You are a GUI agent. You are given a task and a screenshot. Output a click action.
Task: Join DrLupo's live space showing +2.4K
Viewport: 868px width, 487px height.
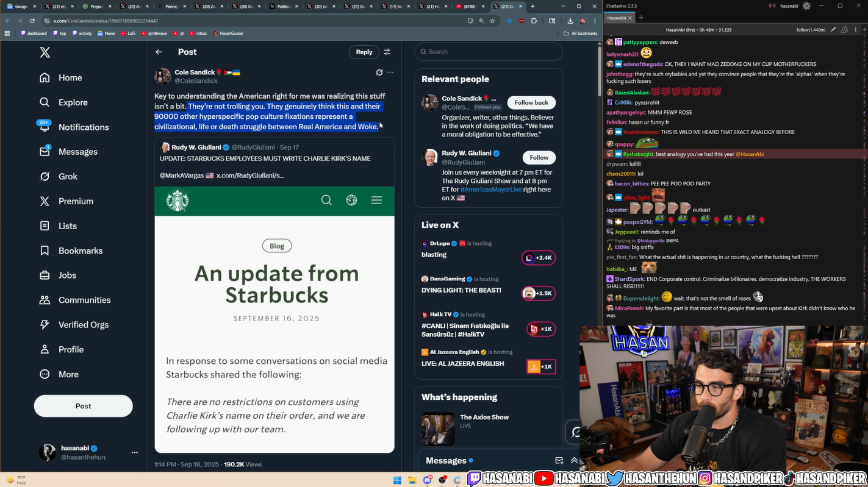pos(539,258)
